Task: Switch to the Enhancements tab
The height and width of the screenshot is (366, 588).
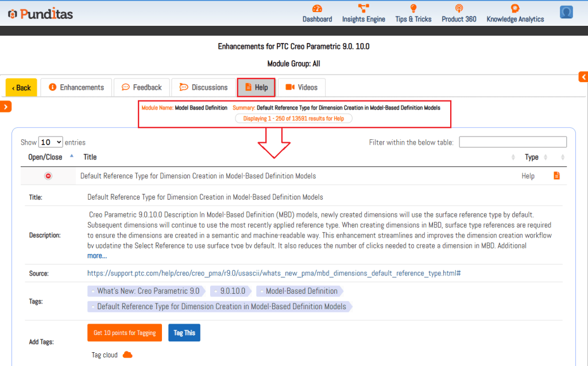Action: point(76,87)
